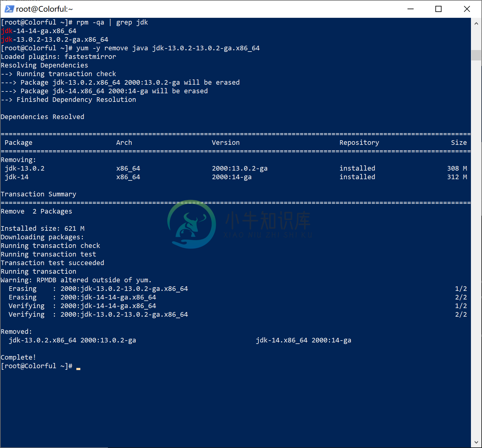Click the 'Downloading packages:' line
The height and width of the screenshot is (448, 482).
tap(42, 237)
